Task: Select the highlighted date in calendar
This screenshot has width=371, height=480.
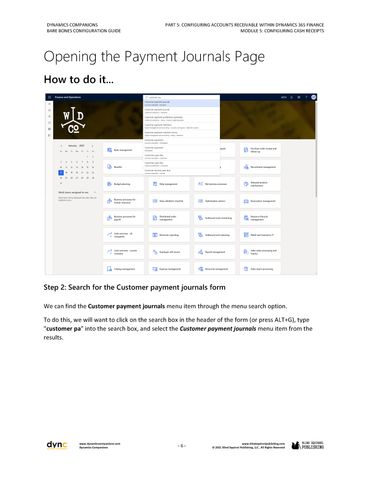Action: coord(61,172)
